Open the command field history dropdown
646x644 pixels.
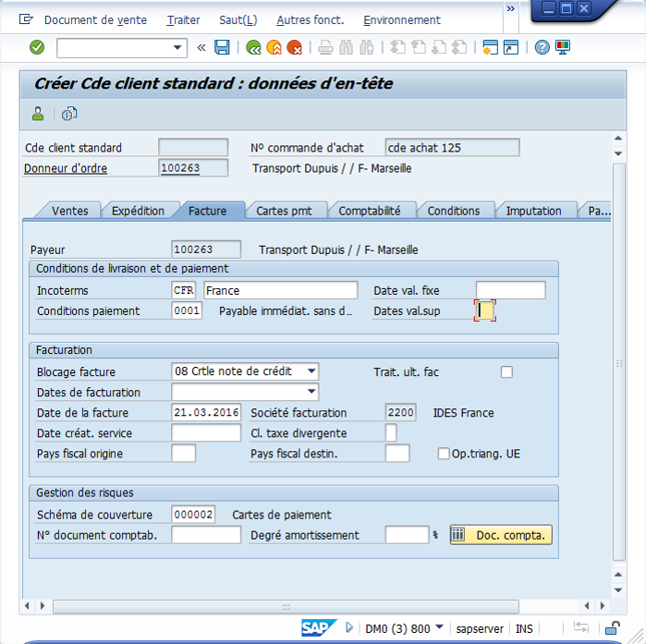click(x=178, y=47)
